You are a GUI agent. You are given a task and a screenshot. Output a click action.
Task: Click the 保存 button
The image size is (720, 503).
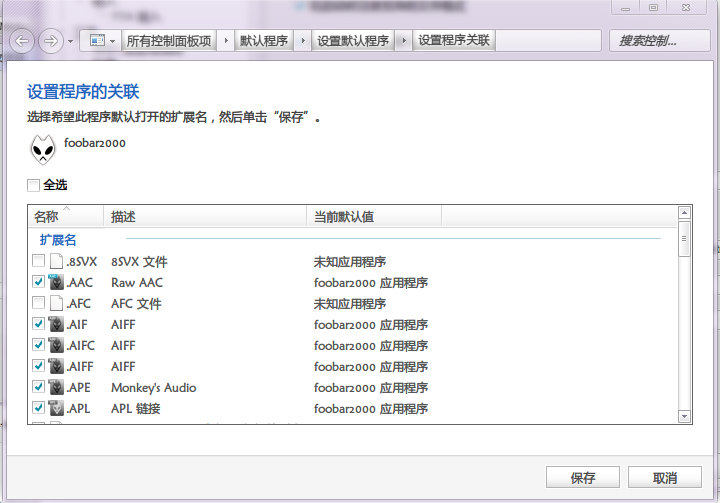pos(583,478)
